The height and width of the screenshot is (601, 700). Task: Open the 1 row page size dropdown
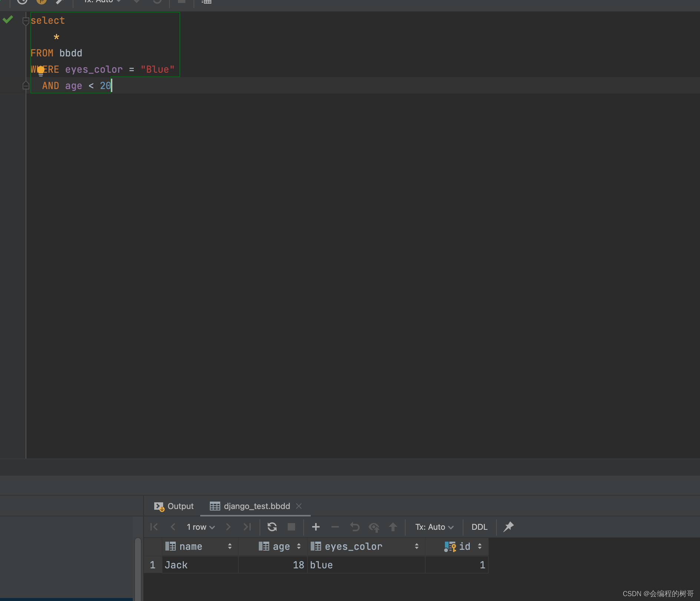(201, 527)
